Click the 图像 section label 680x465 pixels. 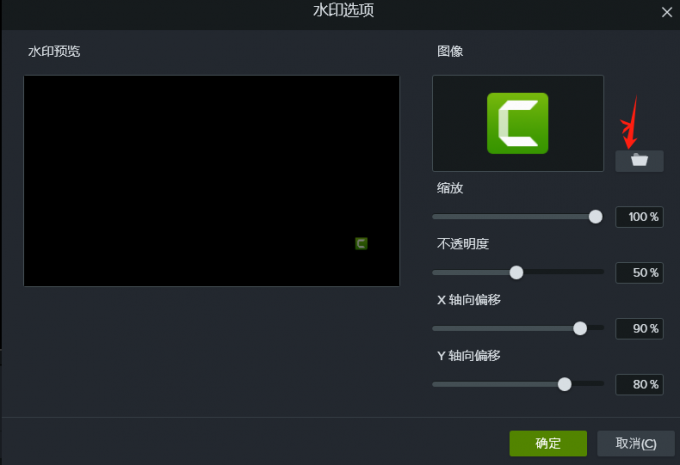(x=450, y=51)
